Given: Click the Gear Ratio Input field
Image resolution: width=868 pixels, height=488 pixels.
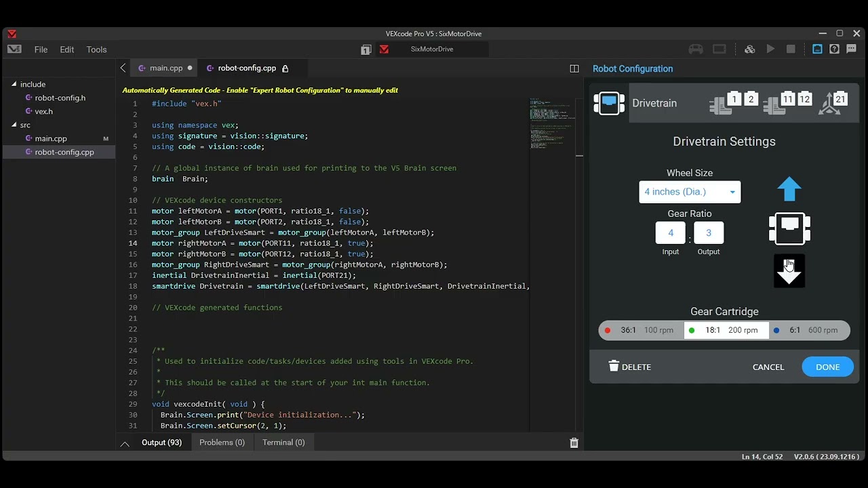Looking at the screenshot, I should tap(671, 233).
